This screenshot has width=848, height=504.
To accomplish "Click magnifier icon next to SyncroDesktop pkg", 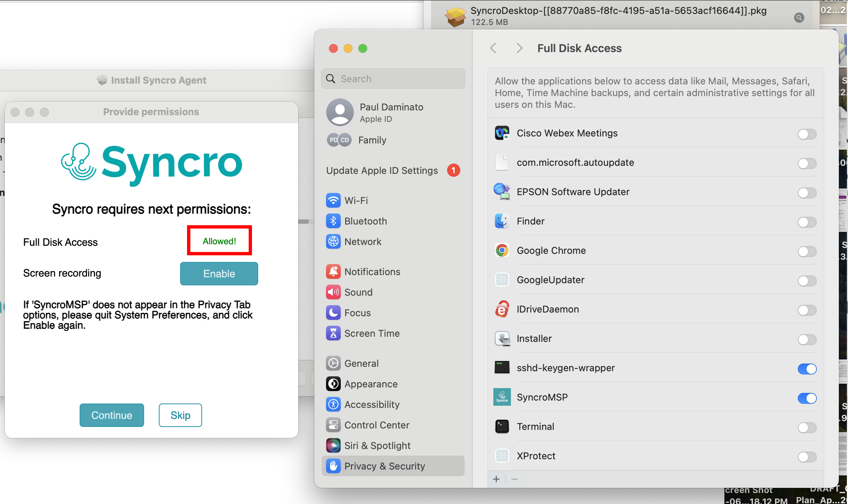I will tap(799, 17).
